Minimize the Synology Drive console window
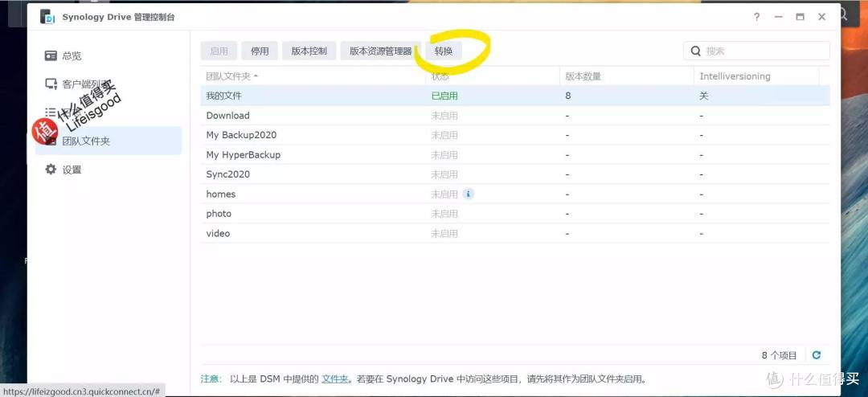The height and width of the screenshot is (397, 868). [x=778, y=17]
